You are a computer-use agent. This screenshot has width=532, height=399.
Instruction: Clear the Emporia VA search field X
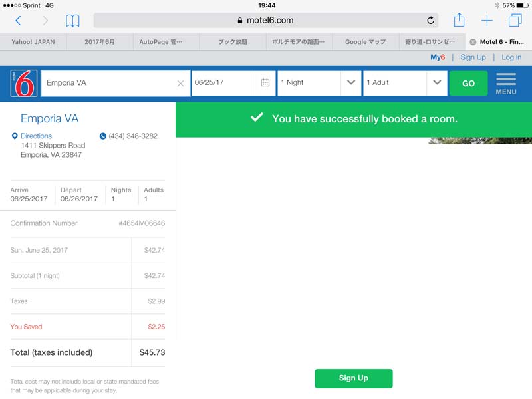180,84
